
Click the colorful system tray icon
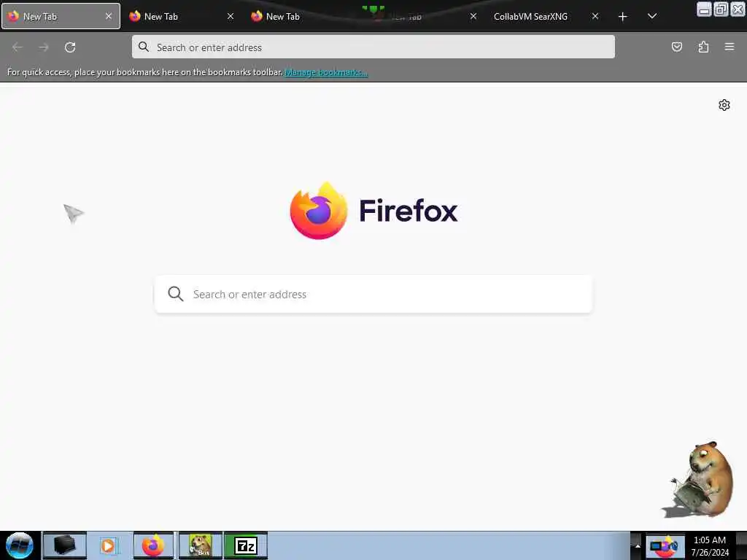pos(665,546)
